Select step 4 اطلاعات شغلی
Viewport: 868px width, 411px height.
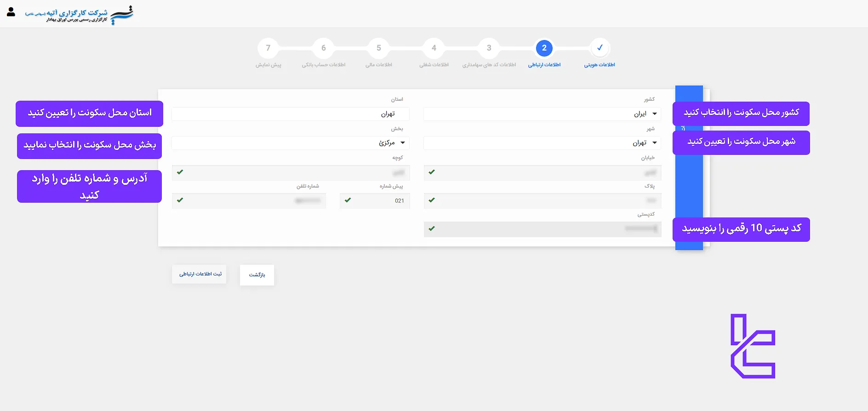pos(434,48)
